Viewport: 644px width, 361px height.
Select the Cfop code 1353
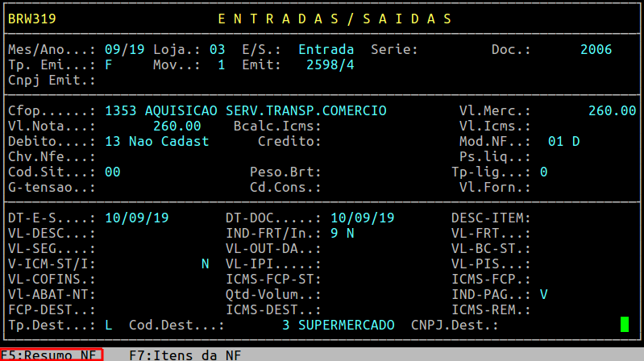coord(121,110)
